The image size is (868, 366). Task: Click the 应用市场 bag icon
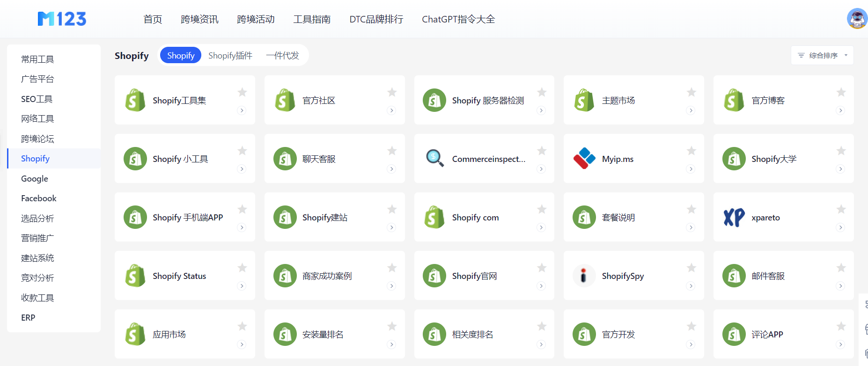click(135, 334)
